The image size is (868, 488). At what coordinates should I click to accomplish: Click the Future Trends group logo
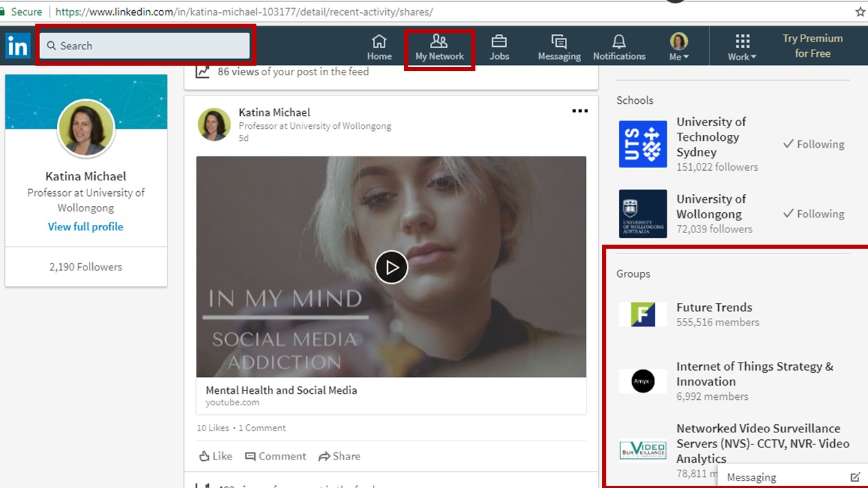[643, 314]
